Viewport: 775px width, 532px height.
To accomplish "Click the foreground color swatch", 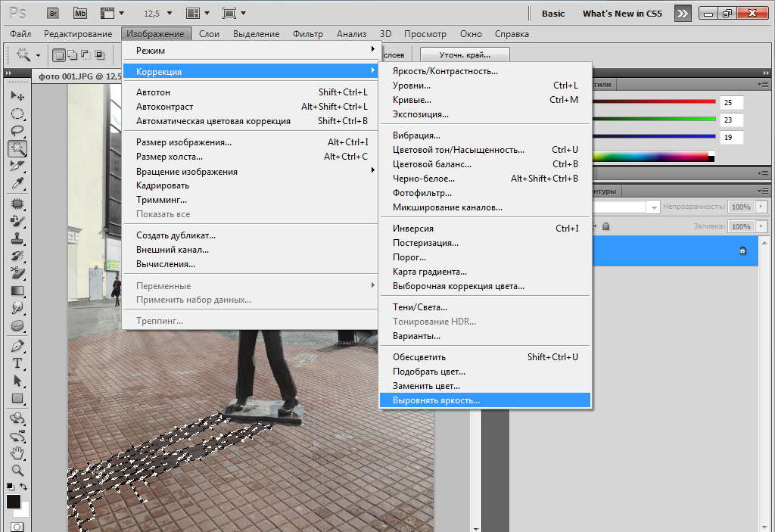I will (x=14, y=501).
